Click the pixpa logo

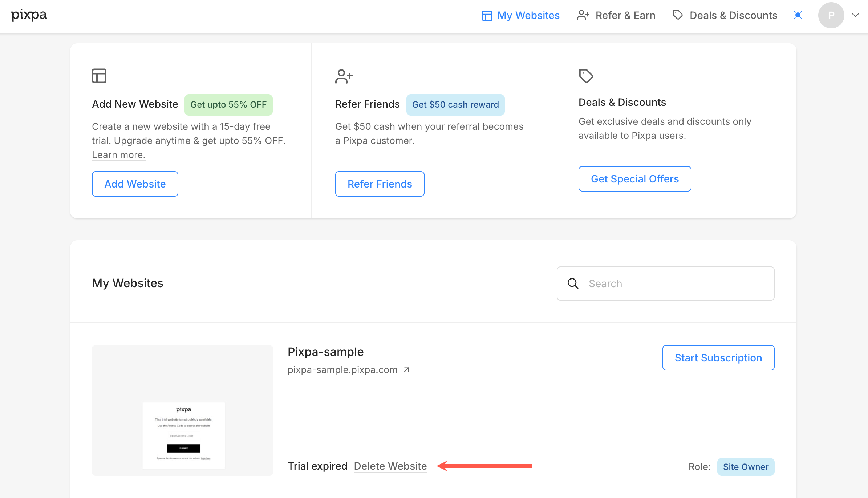tap(29, 15)
